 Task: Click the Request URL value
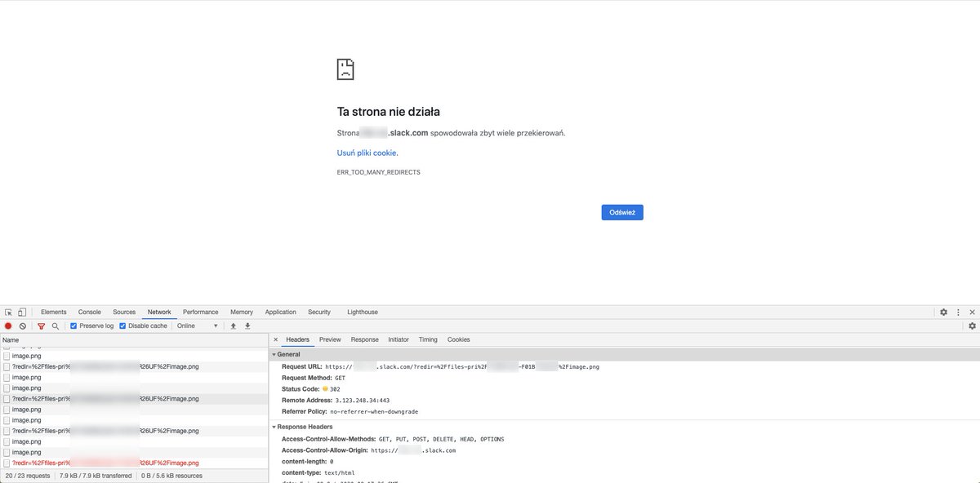pyautogui.click(x=462, y=367)
